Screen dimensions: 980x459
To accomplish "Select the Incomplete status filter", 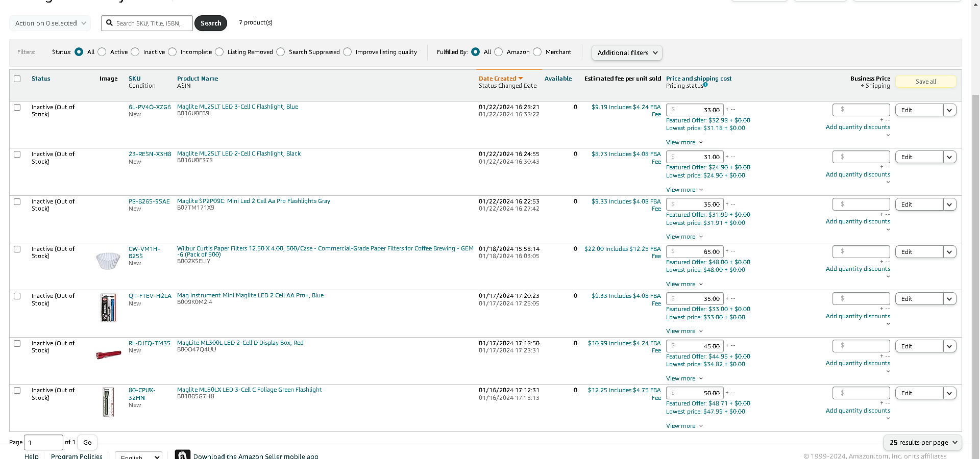I will point(173,52).
